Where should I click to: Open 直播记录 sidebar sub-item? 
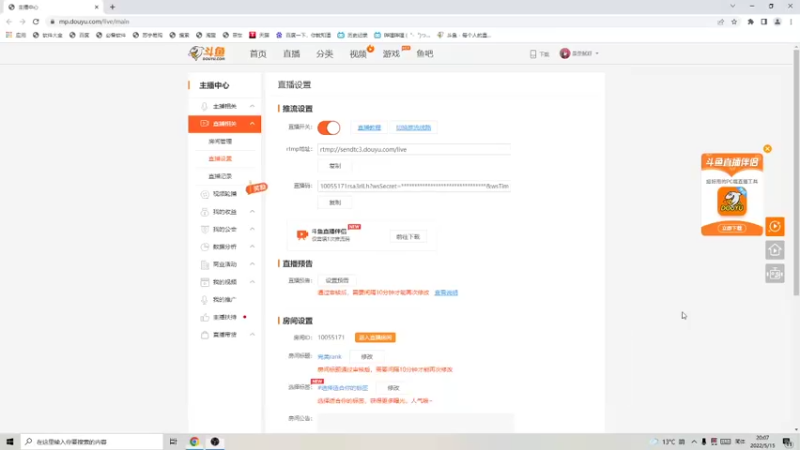tap(220, 176)
